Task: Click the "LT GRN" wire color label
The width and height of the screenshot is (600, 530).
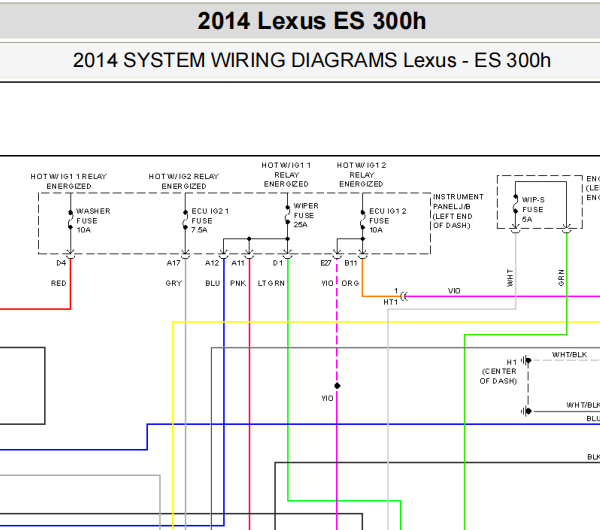Action: pyautogui.click(x=271, y=283)
